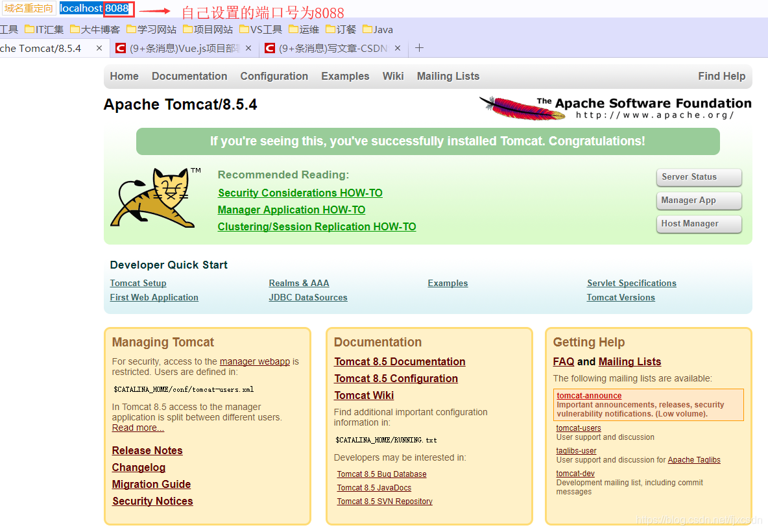
Task: Open the Examples quick start link
Action: coord(448,283)
